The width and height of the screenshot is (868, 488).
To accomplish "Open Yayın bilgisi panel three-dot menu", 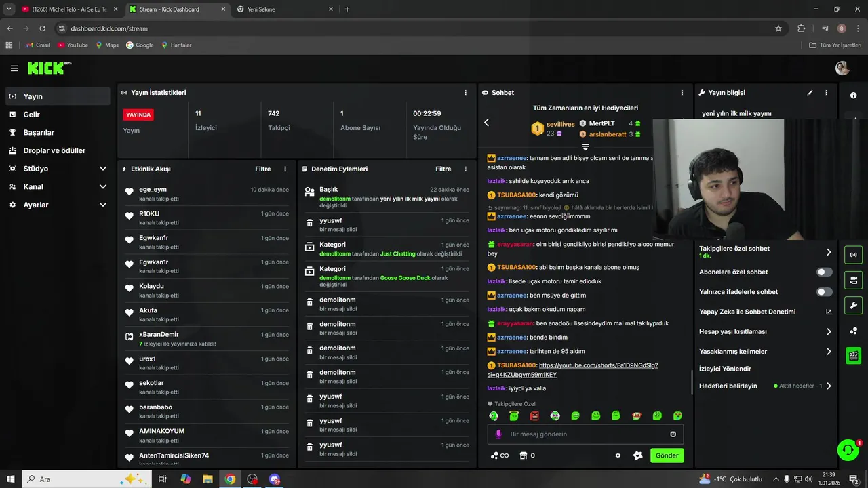I will [826, 93].
